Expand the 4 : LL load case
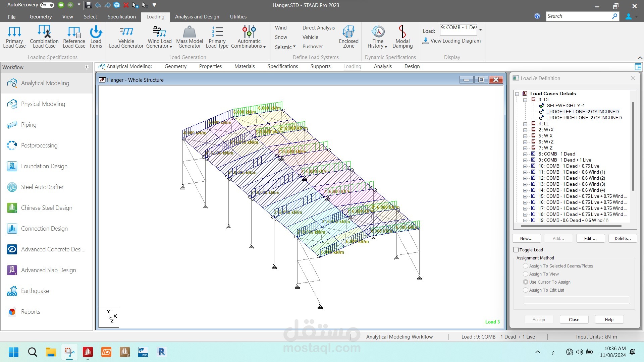This screenshot has width=644, height=362. (525, 124)
